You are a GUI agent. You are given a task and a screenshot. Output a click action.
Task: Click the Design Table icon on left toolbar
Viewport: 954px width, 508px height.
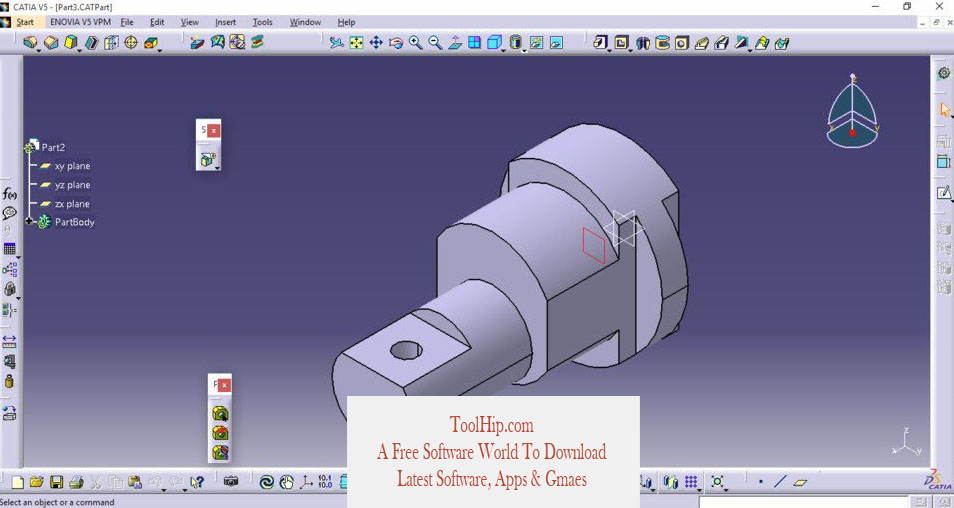click(x=10, y=249)
